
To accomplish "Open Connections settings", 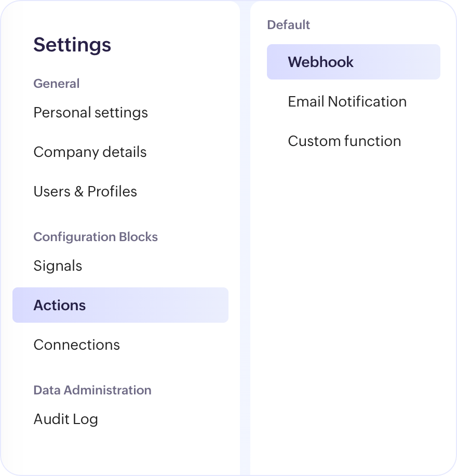I will [76, 345].
